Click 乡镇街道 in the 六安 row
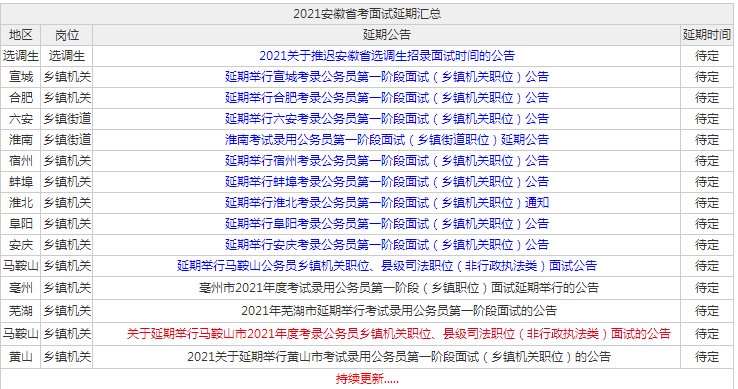 tap(67, 119)
